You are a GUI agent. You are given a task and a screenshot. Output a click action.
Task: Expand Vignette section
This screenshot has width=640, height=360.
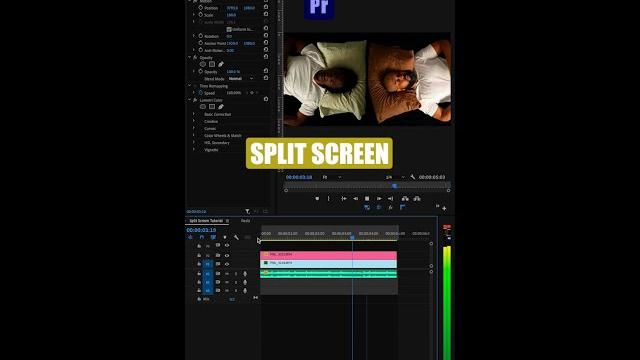194,149
